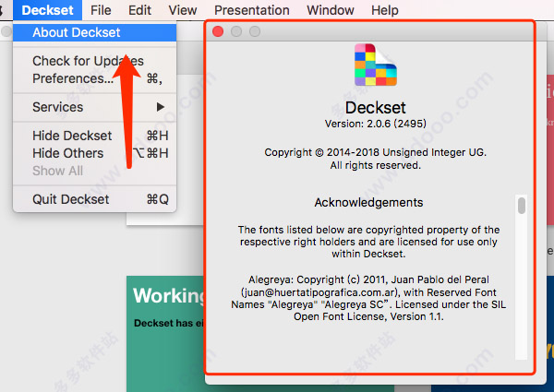Choose Hide Deckset menu entry

(x=95, y=136)
